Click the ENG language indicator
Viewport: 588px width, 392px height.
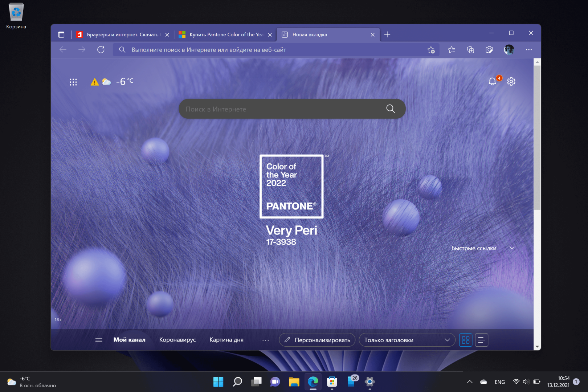coord(500,382)
